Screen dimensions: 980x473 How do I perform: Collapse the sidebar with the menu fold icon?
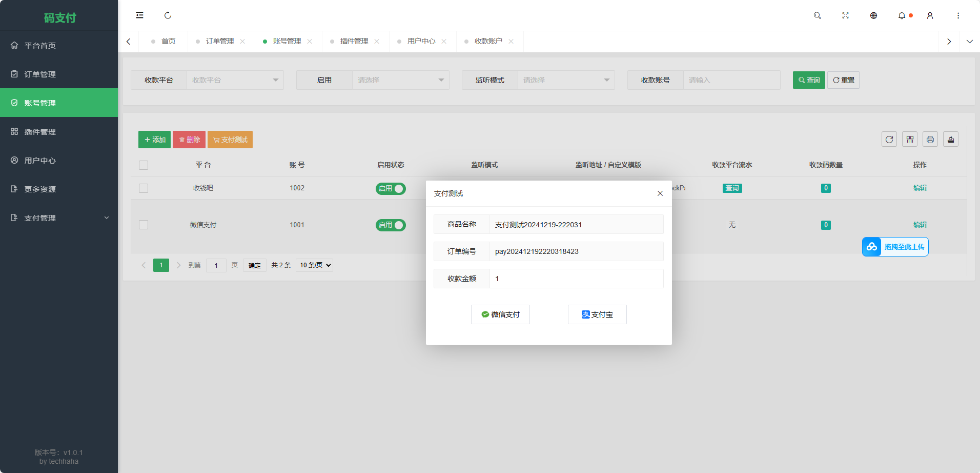click(x=139, y=15)
